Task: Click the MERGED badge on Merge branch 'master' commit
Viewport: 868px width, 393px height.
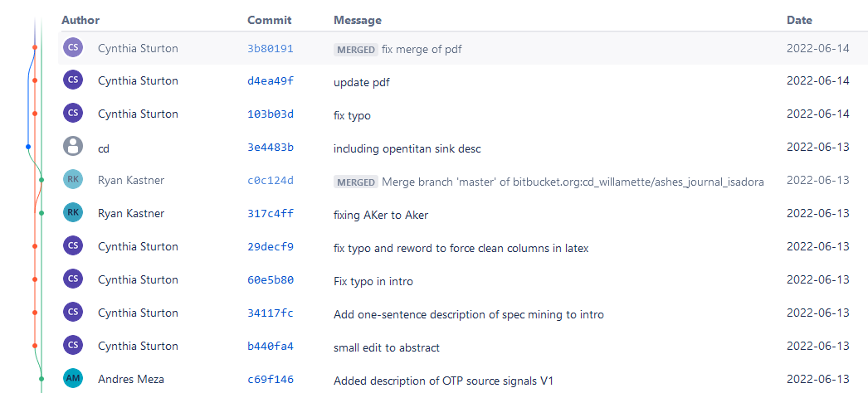Action: (x=356, y=182)
